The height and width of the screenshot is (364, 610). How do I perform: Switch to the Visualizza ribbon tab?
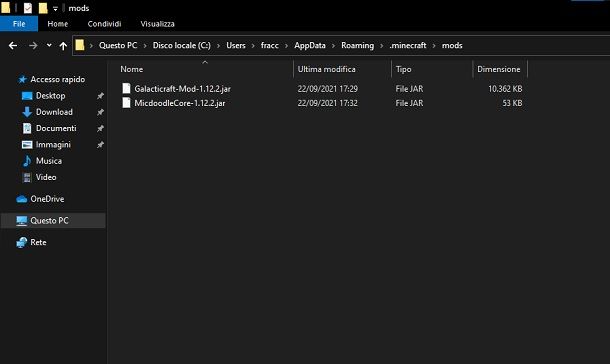158,24
